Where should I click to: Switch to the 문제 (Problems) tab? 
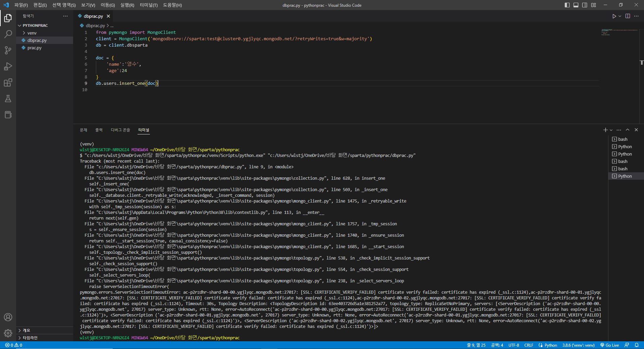click(84, 130)
